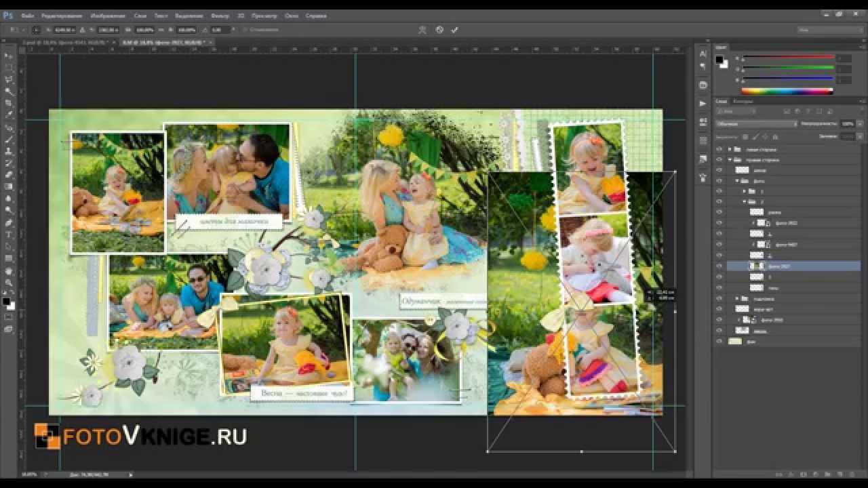The width and height of the screenshot is (868, 488).
Task: Hide the bottom 'фон' layer
Action: (719, 342)
